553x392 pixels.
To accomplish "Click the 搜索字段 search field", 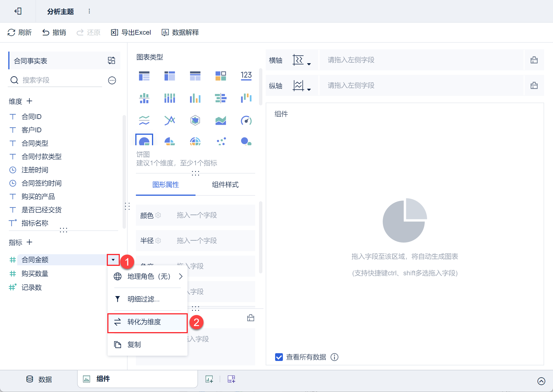I will [x=55, y=80].
